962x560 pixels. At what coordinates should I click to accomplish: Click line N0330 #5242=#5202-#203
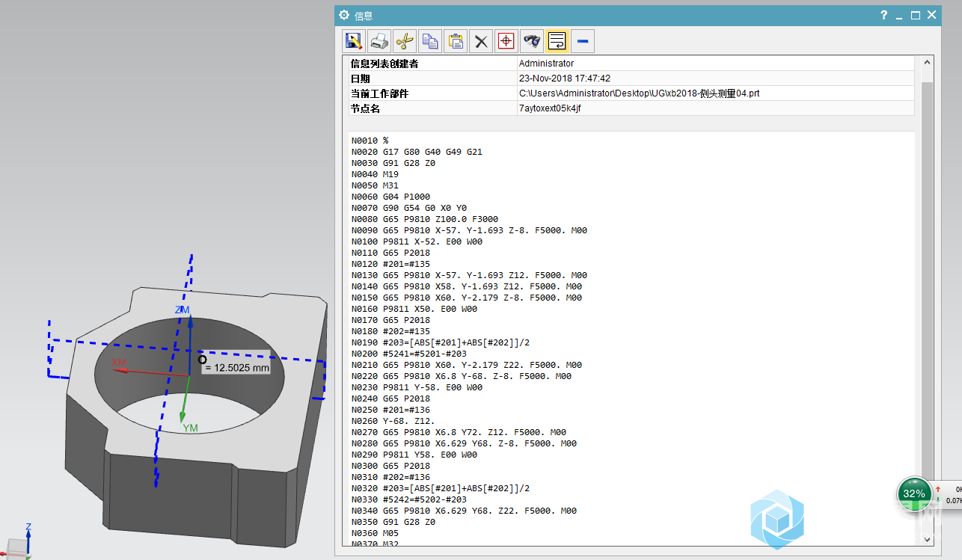pos(409,499)
